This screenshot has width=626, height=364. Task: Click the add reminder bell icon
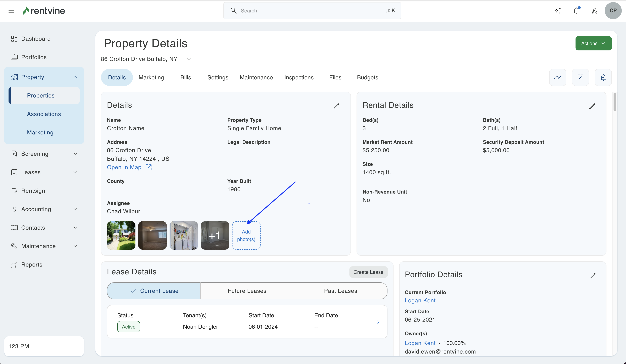pos(603,77)
